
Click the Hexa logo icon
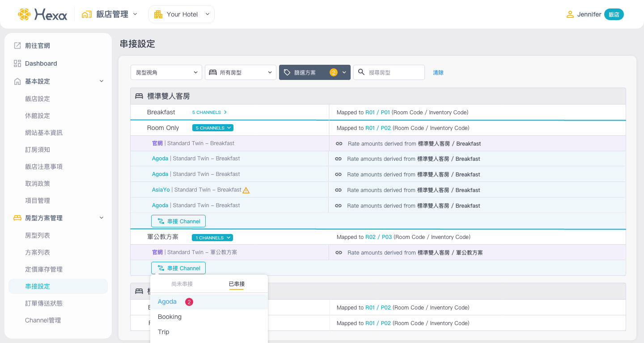[x=24, y=14]
